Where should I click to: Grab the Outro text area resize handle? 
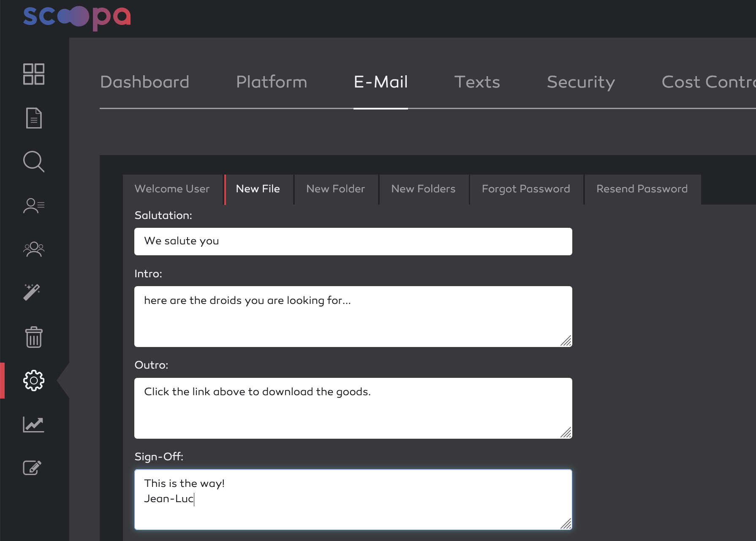click(x=566, y=433)
